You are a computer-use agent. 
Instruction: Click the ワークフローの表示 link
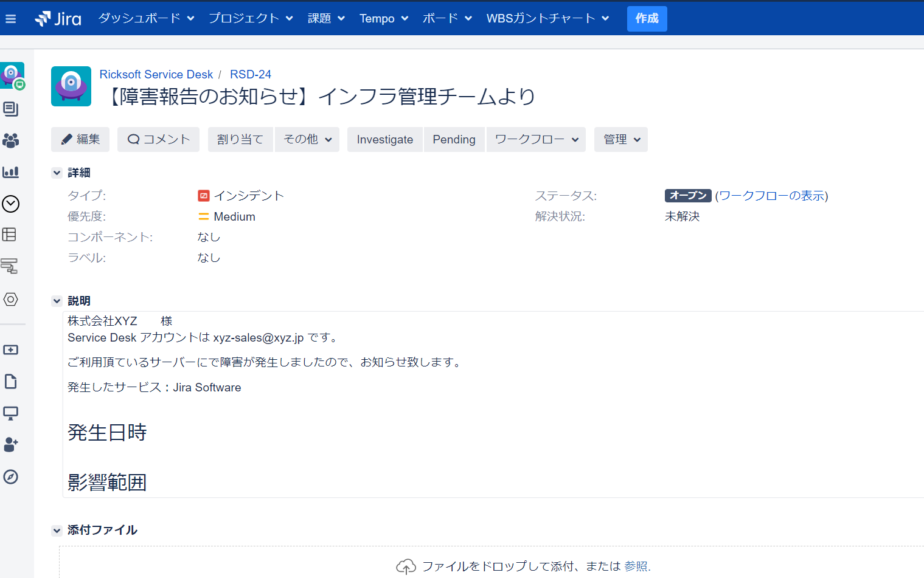pyautogui.click(x=771, y=196)
